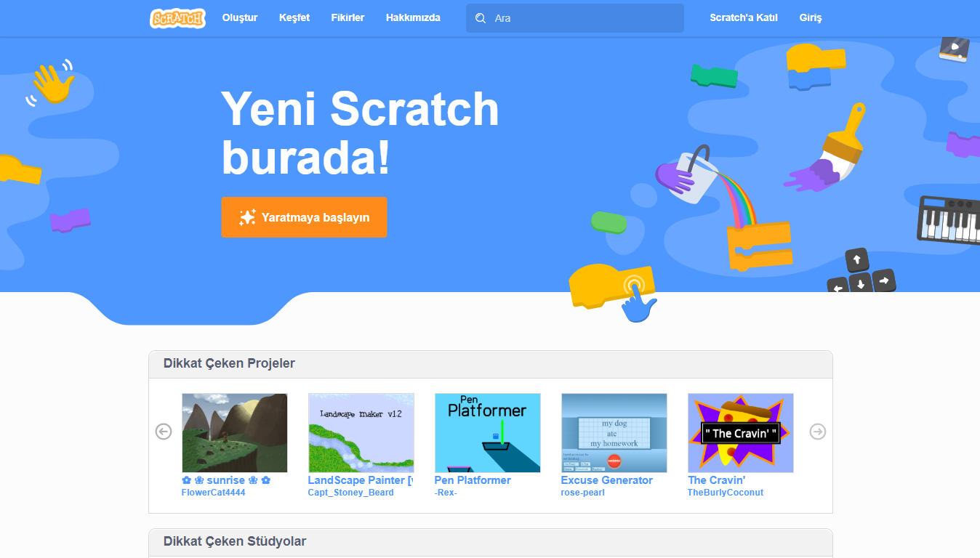The image size is (980, 558).
Task: Click the left carousel arrow
Action: tap(164, 432)
